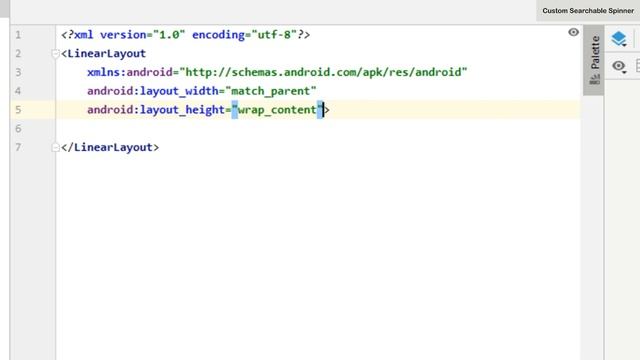Click line number 6 in gutter
This screenshot has width=640, height=360.
(x=18, y=129)
